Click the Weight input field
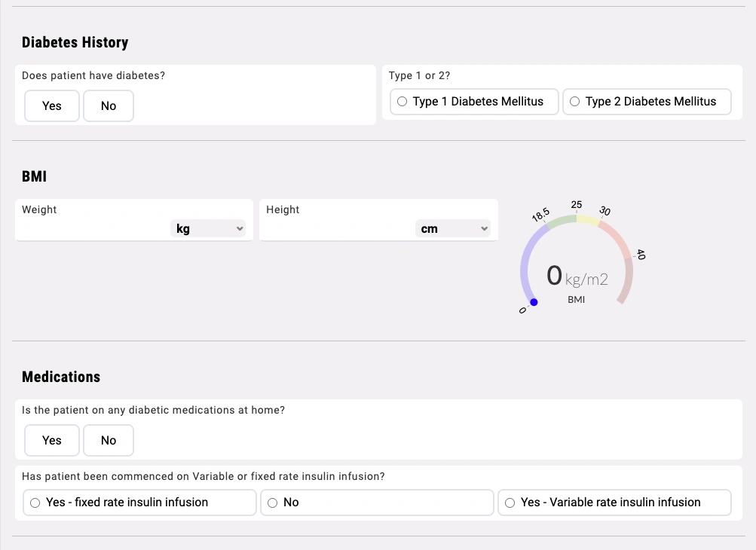This screenshot has height=550, width=756. click(90, 228)
